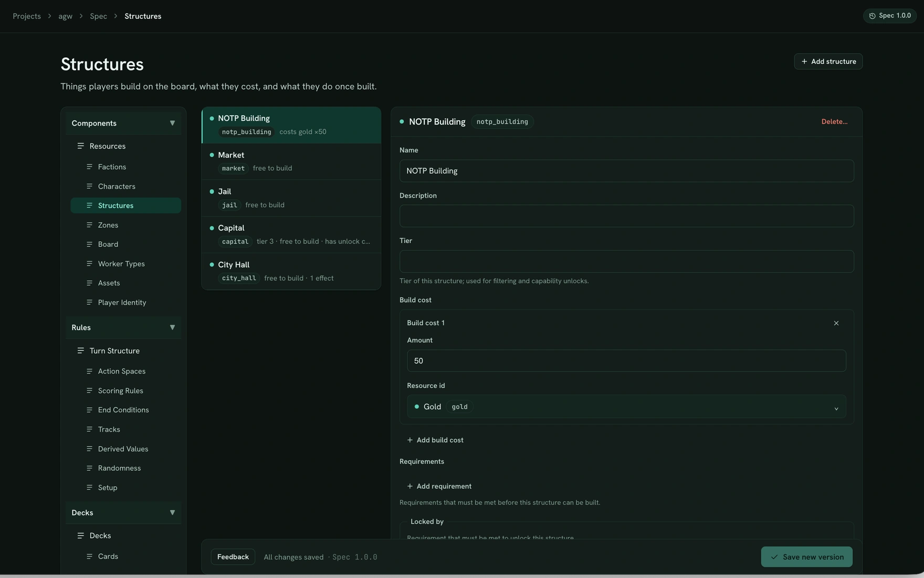
Task: Open the Resource id Gold dropdown
Action: tap(626, 407)
